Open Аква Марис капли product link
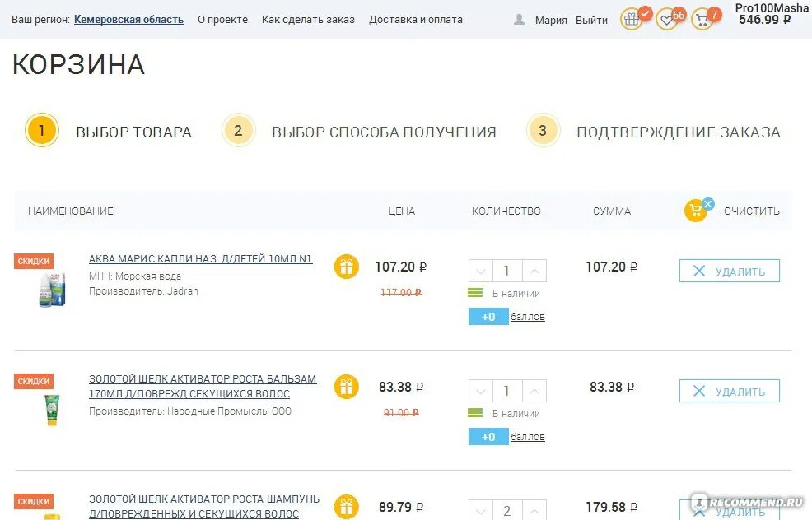This screenshot has width=812, height=520. point(200,258)
